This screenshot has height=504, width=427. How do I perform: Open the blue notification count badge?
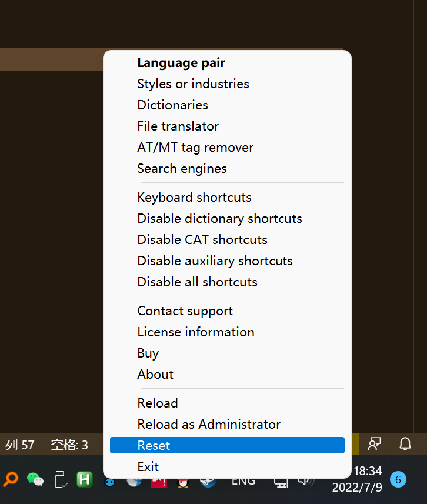pyautogui.click(x=398, y=480)
